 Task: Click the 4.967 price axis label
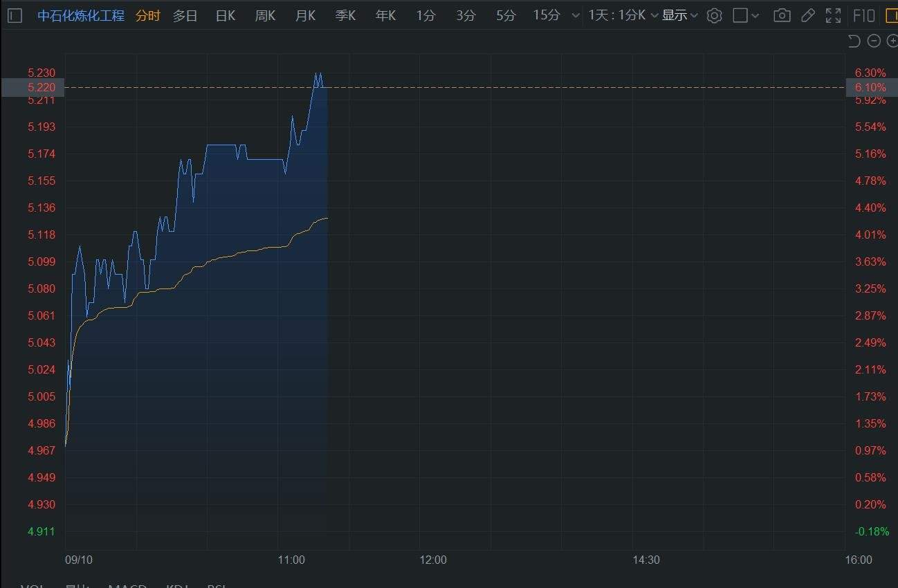pos(42,450)
